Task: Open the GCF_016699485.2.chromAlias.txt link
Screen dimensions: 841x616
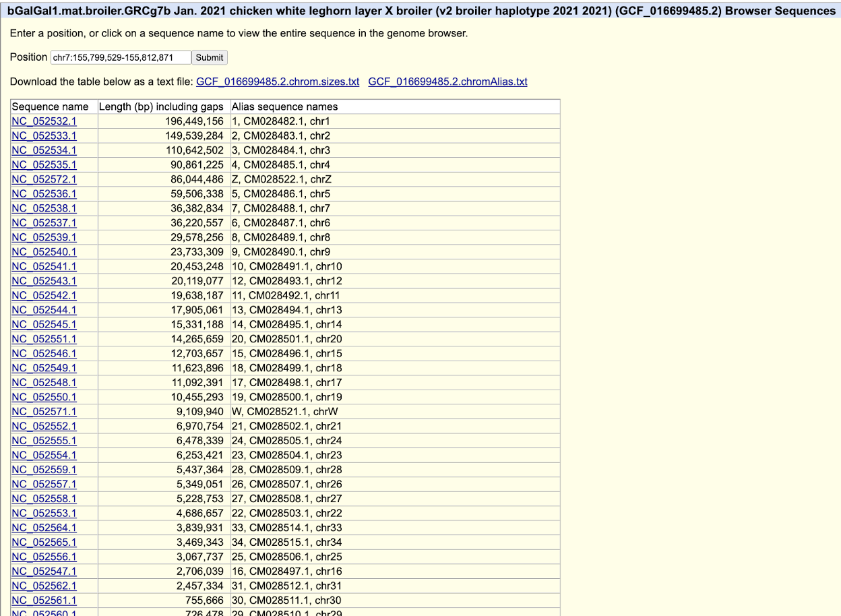Action: (447, 82)
